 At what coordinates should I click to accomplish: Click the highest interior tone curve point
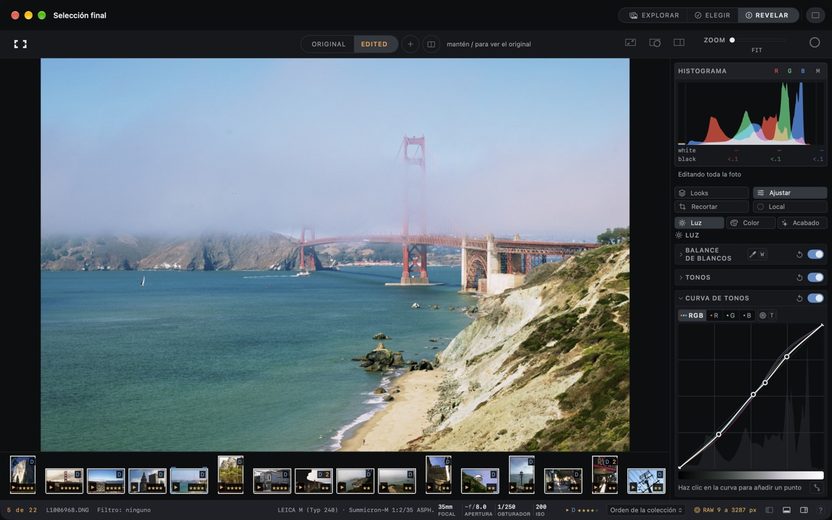point(786,357)
